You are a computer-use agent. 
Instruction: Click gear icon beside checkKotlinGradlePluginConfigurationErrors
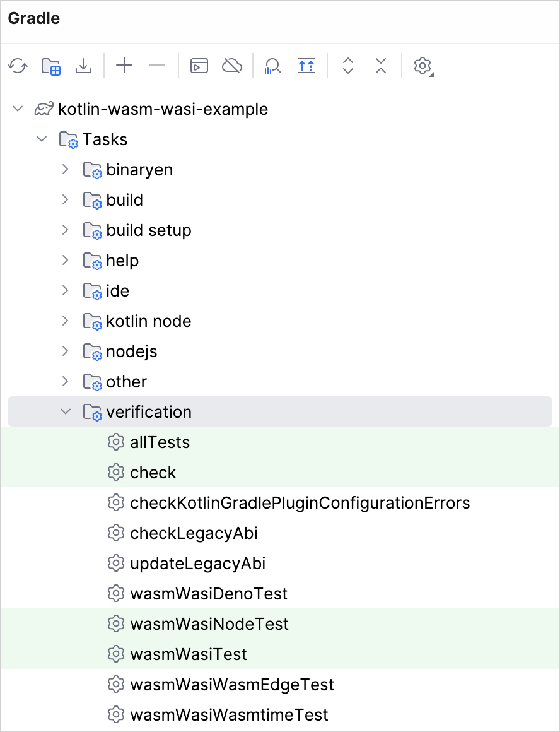116,503
